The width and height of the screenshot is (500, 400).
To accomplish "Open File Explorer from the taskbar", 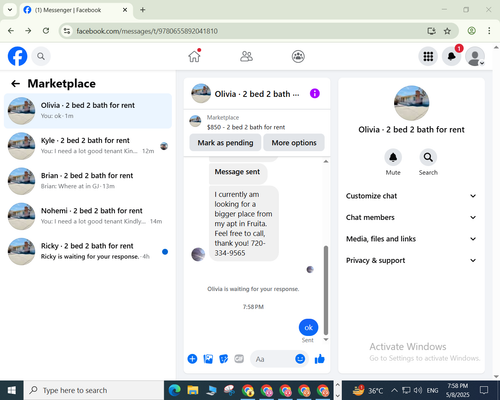I will (x=193, y=390).
